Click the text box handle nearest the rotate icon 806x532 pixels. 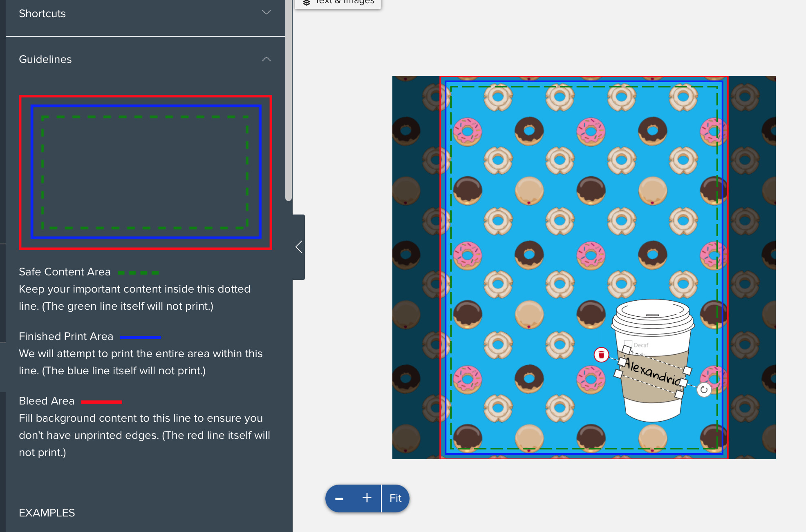click(x=684, y=382)
